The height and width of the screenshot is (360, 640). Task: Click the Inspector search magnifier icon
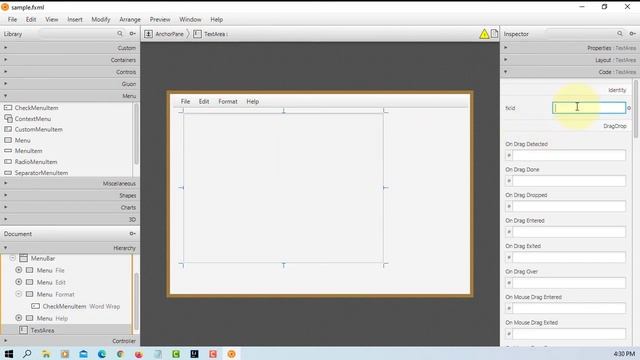tap(620, 33)
